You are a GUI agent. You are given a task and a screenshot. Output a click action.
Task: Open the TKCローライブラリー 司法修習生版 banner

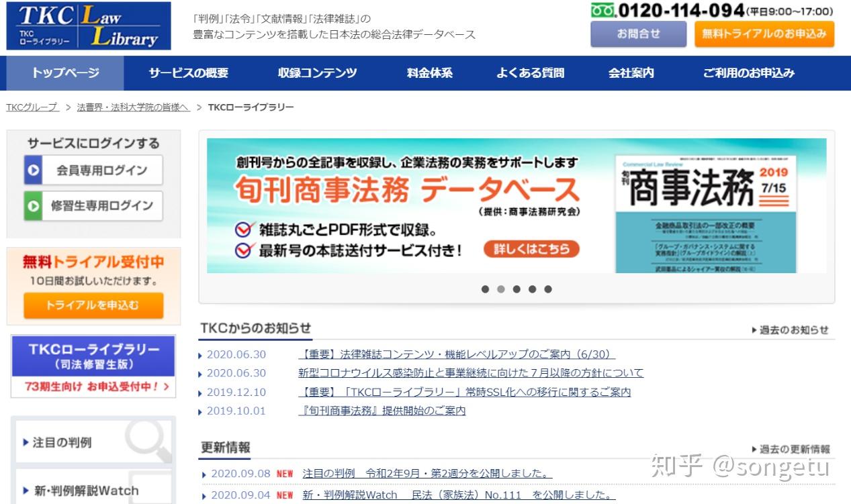[x=93, y=366]
